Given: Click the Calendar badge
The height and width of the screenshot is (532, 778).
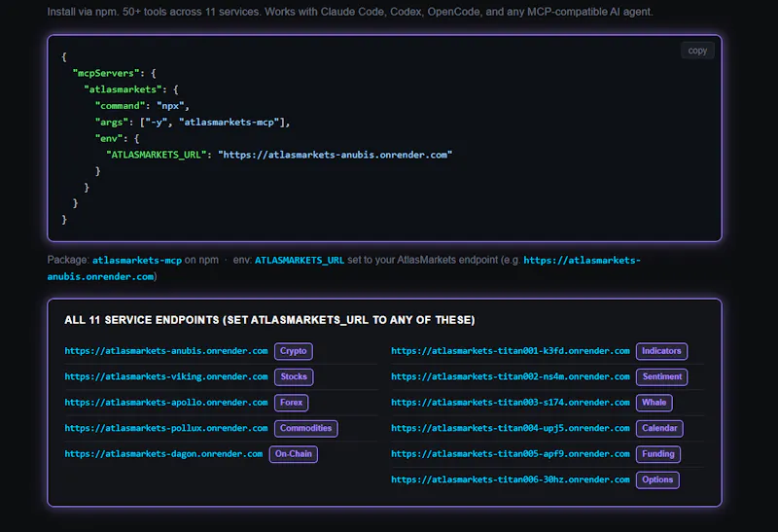Looking at the screenshot, I should click(659, 428).
